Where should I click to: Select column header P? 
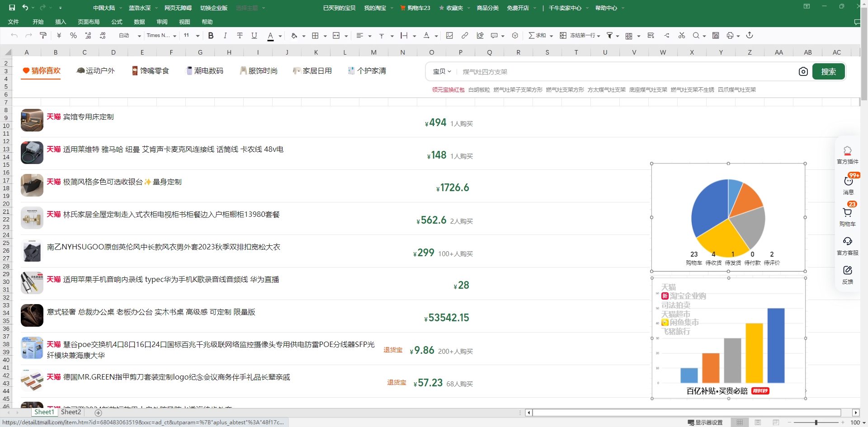[x=461, y=52]
